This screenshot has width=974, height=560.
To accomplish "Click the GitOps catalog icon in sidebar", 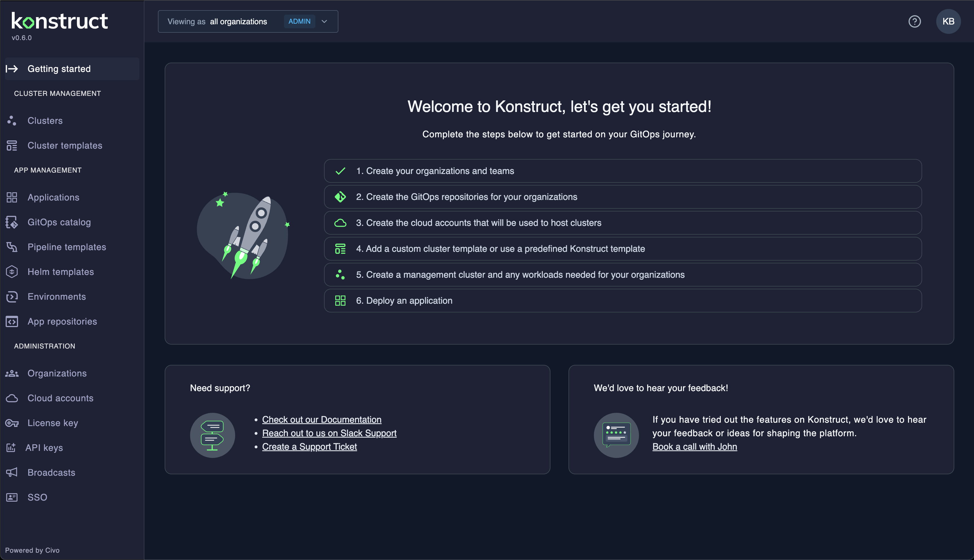I will (12, 222).
